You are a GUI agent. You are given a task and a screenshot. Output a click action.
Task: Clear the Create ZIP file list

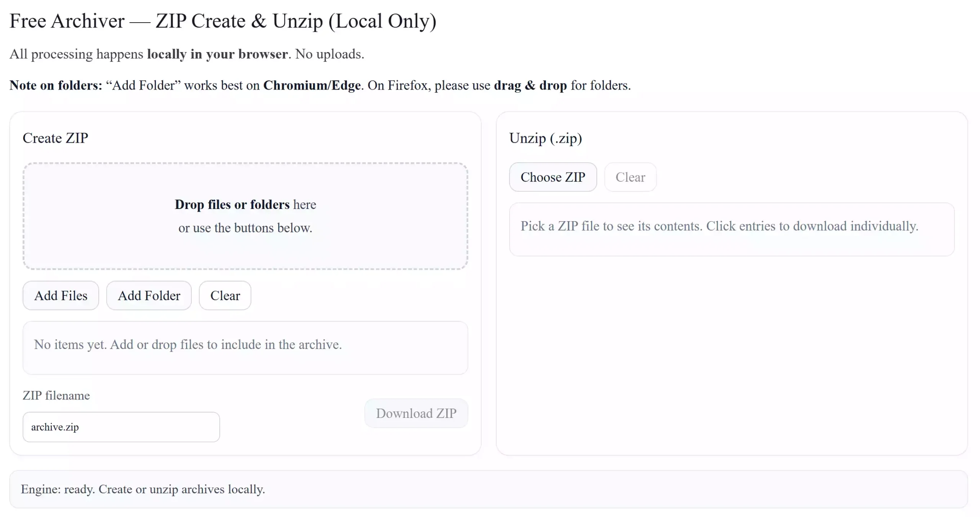tap(224, 295)
